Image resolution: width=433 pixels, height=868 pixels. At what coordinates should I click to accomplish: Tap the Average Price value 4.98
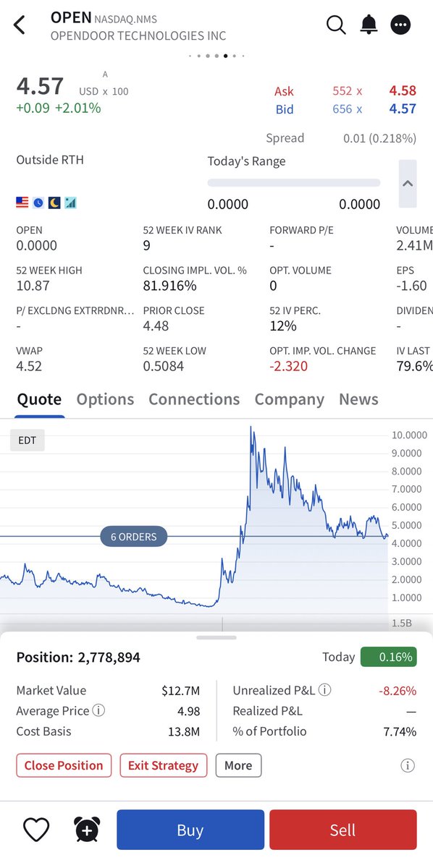coord(188,711)
